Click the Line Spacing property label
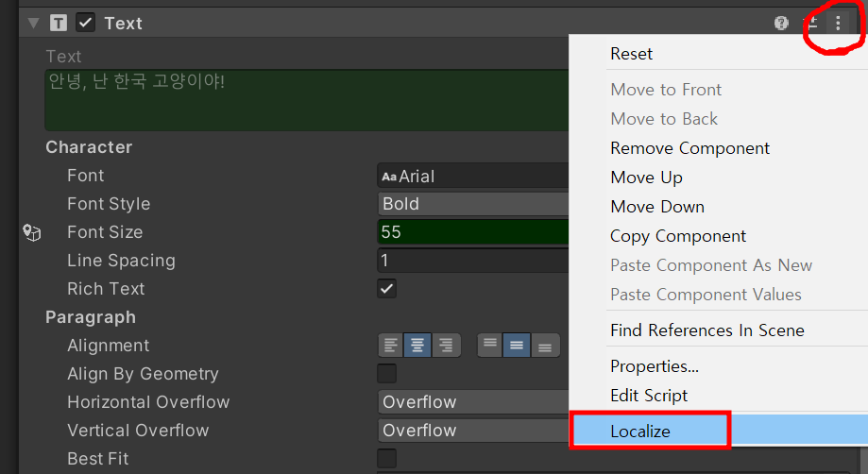Viewport: 868px width, 474px height. click(121, 261)
